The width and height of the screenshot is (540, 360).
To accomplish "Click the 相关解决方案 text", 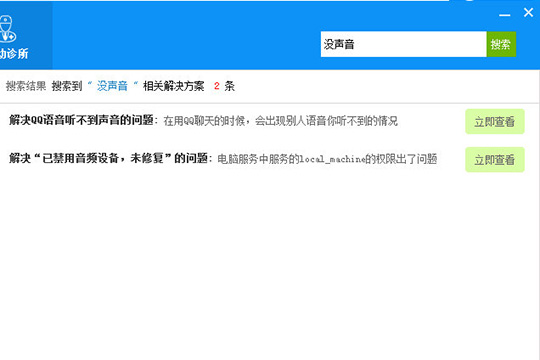I will click(174, 86).
